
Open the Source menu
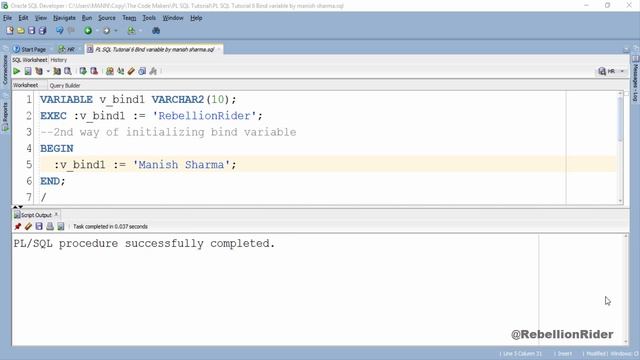click(107, 18)
